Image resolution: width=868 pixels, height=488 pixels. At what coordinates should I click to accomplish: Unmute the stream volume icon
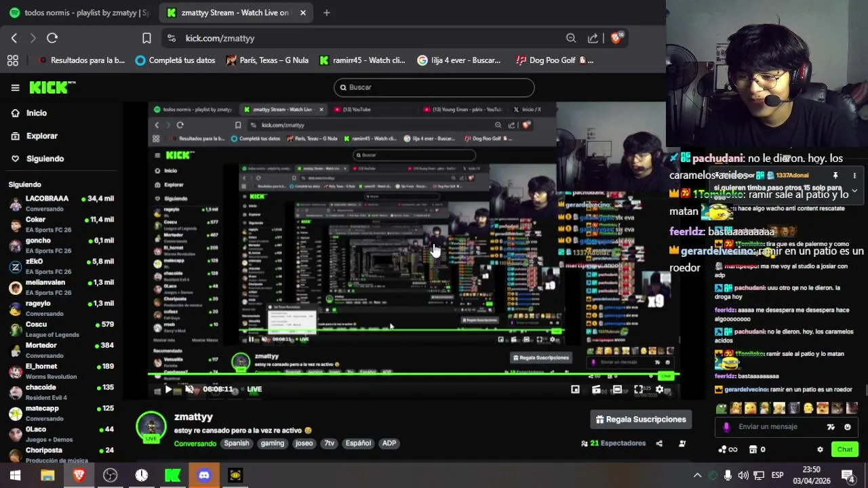tap(189, 390)
